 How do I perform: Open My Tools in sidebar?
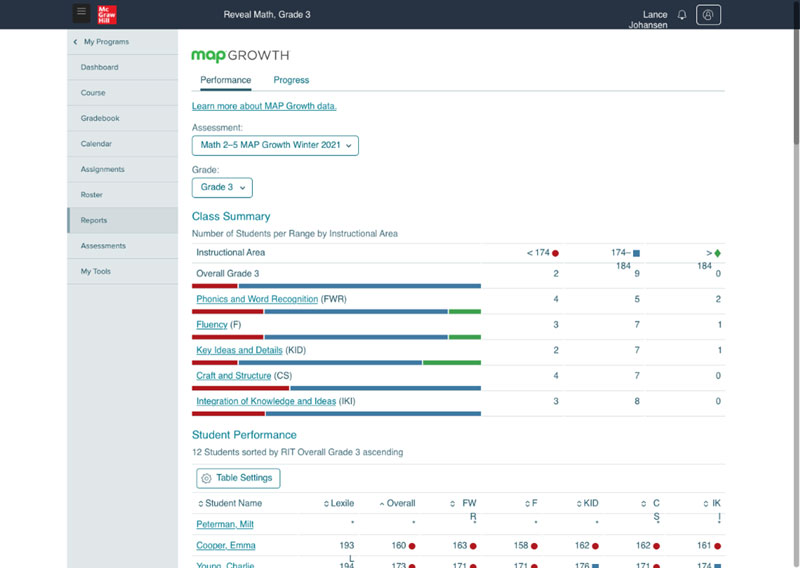point(122,271)
